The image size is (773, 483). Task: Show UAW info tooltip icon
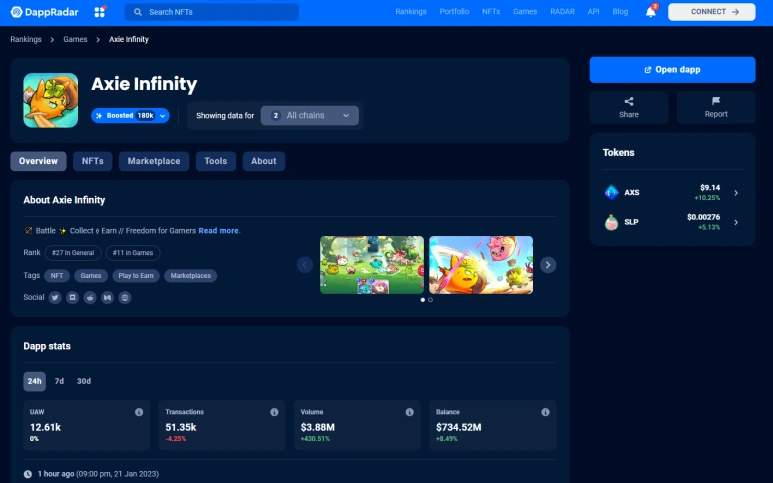[x=139, y=412]
